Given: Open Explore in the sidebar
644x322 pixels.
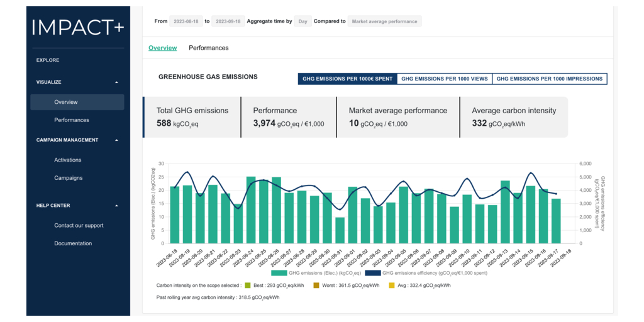Looking at the screenshot, I should pos(48,60).
